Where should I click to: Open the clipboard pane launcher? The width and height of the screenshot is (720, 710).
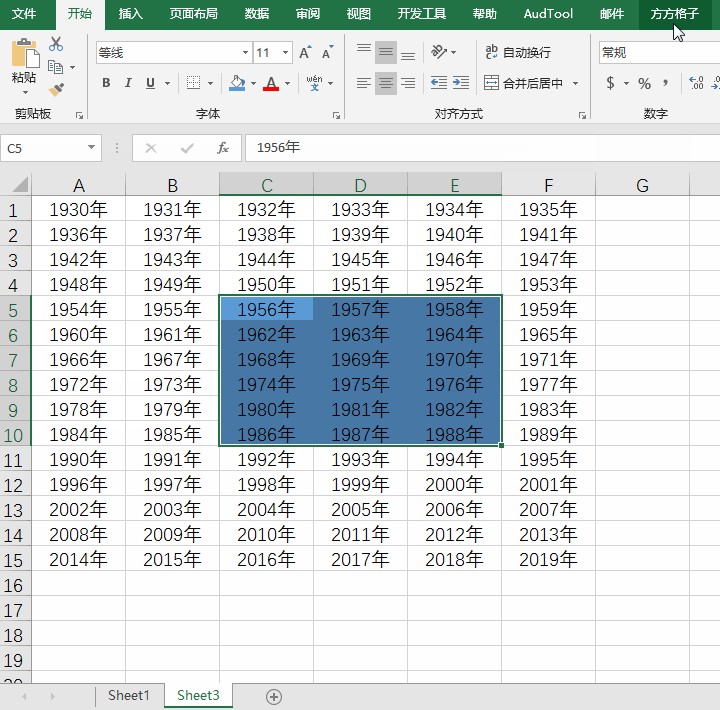tap(79, 116)
